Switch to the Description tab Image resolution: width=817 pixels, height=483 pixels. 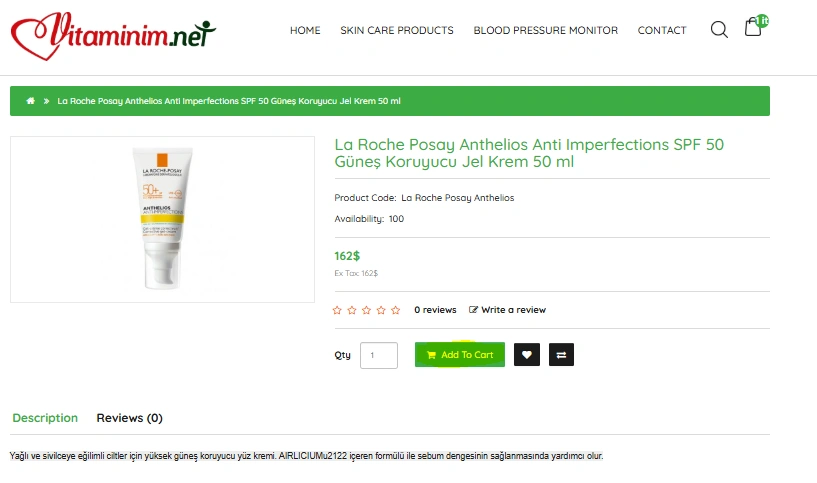[45, 418]
